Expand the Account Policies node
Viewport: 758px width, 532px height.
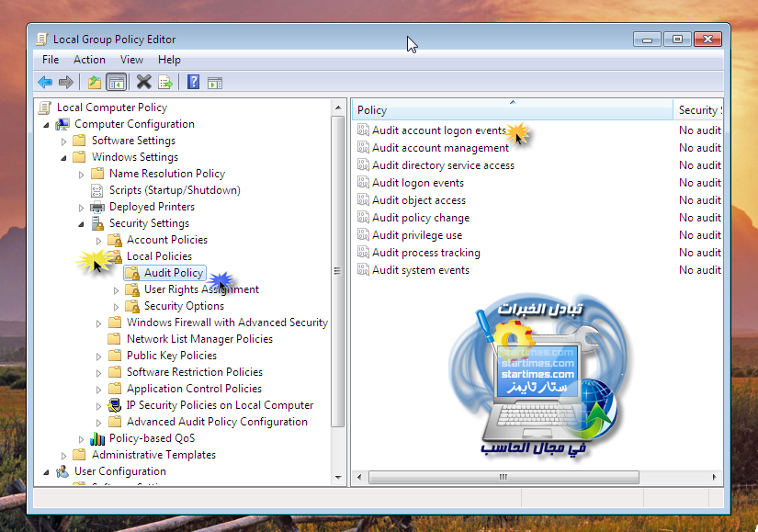pyautogui.click(x=99, y=241)
